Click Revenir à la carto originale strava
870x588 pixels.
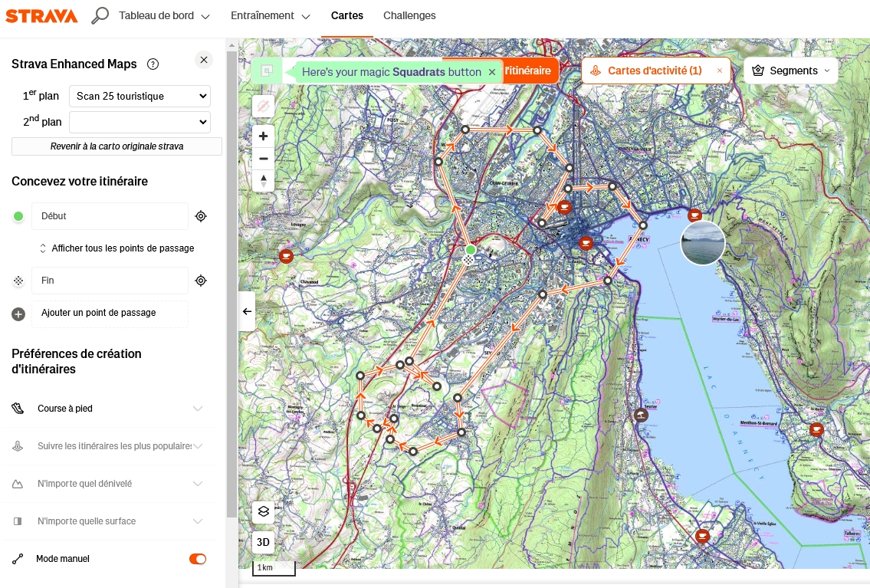117,146
